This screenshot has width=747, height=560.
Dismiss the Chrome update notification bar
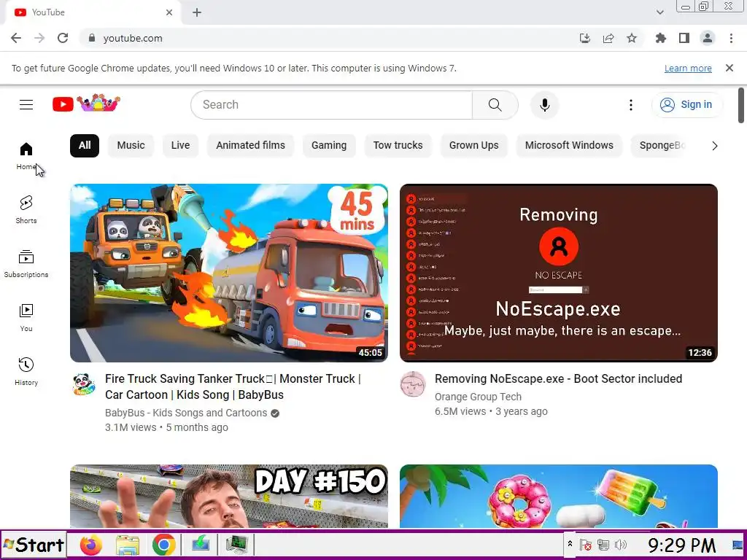tap(729, 68)
